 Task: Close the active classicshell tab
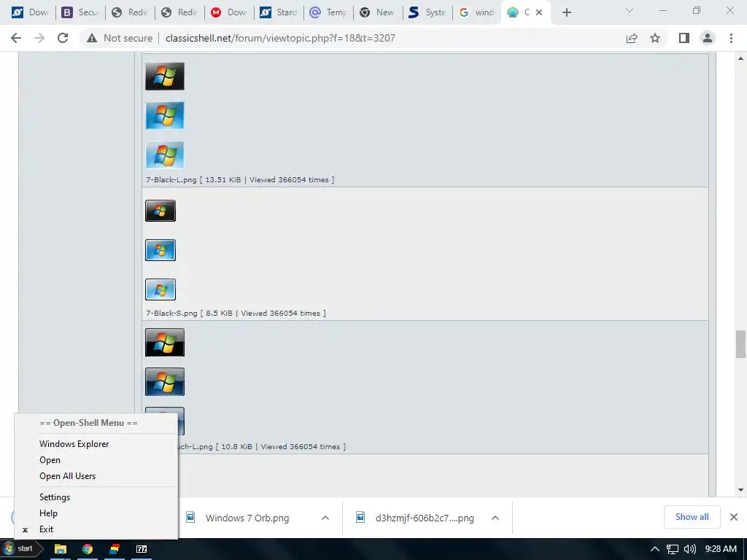(539, 12)
